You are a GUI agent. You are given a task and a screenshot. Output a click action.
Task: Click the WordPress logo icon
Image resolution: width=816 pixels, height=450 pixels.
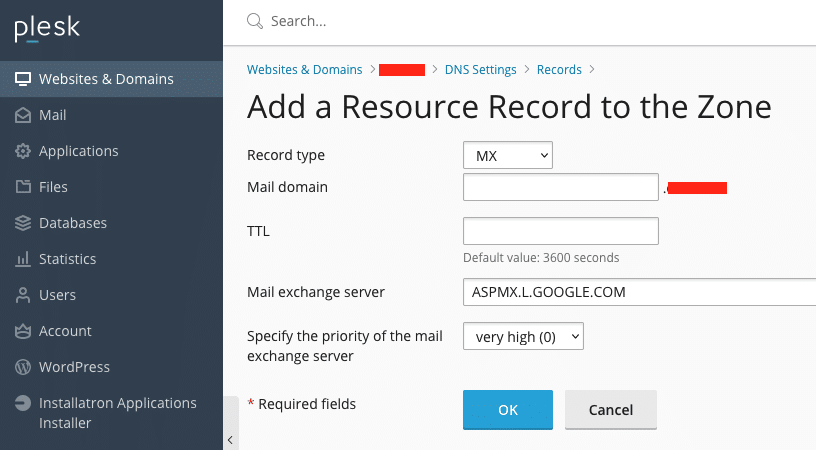click(23, 367)
